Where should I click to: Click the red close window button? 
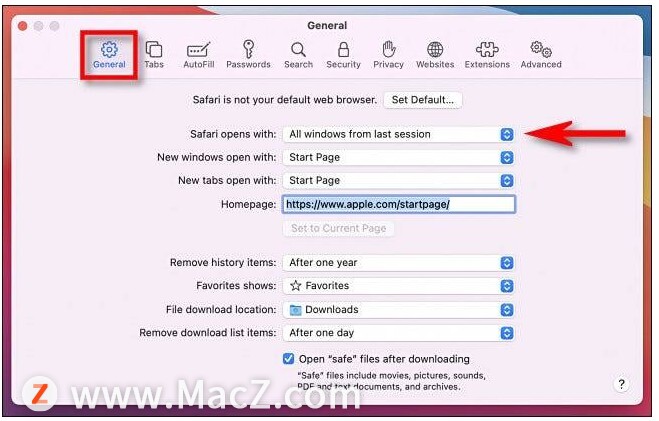coord(23,26)
